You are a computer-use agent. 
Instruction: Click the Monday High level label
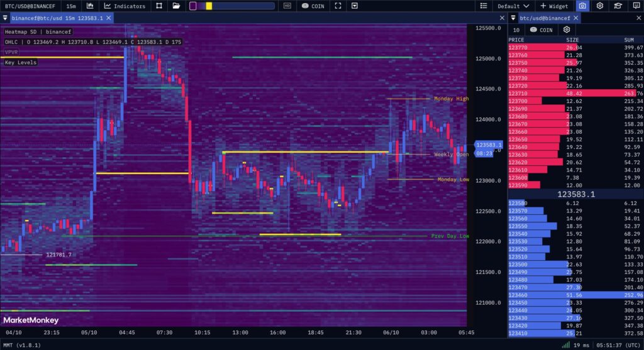pyautogui.click(x=451, y=99)
